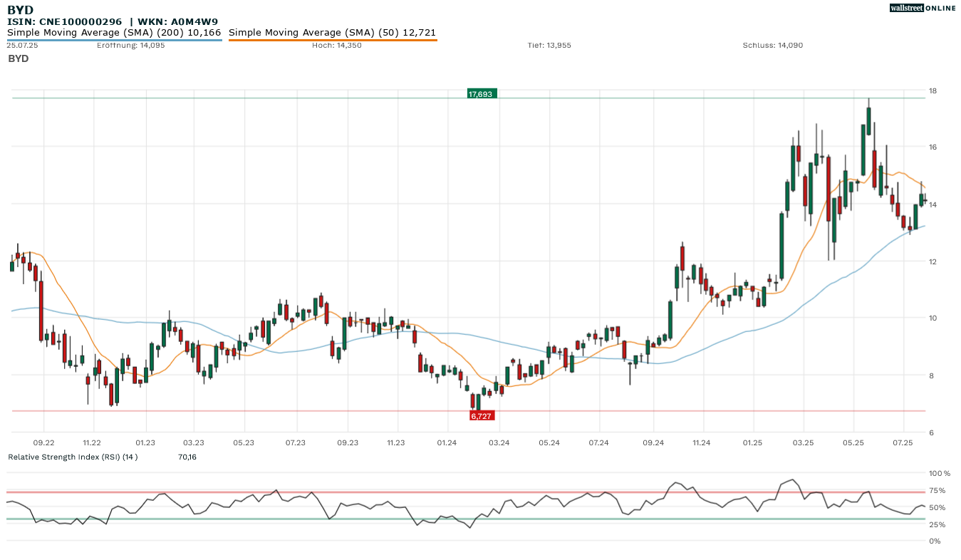
Task: Select the SMA (50) 12,721 legend entry
Action: 332,33
